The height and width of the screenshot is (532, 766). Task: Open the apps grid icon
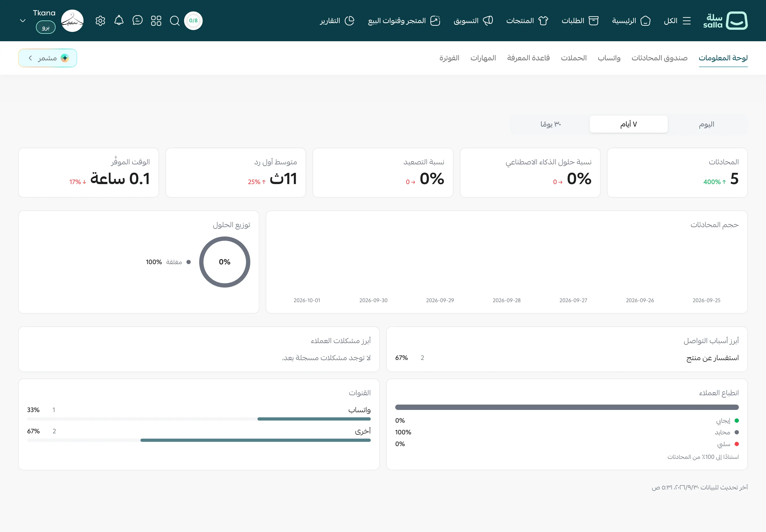(x=156, y=21)
